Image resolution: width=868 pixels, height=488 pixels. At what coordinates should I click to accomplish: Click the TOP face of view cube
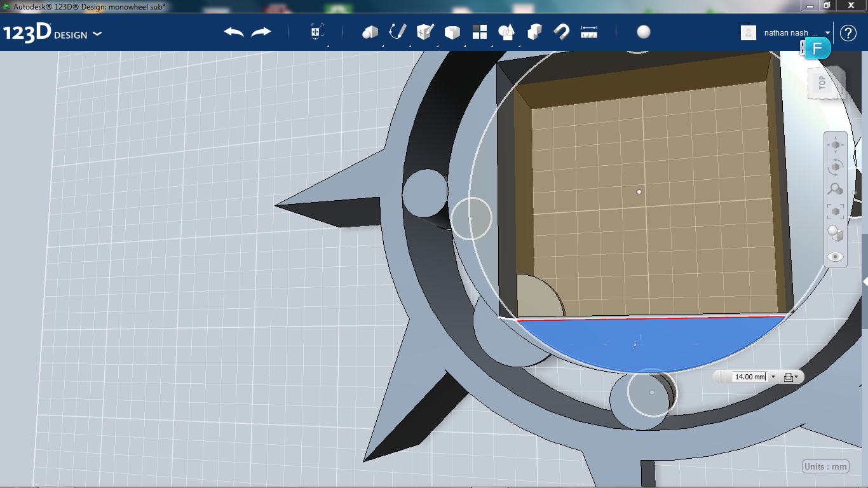821,83
